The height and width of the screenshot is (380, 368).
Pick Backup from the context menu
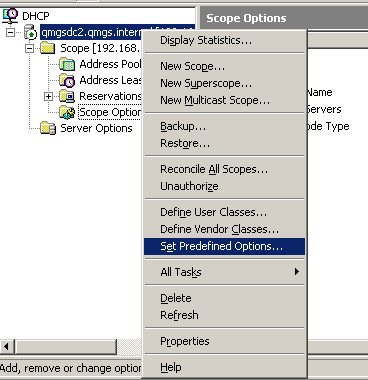(225, 126)
